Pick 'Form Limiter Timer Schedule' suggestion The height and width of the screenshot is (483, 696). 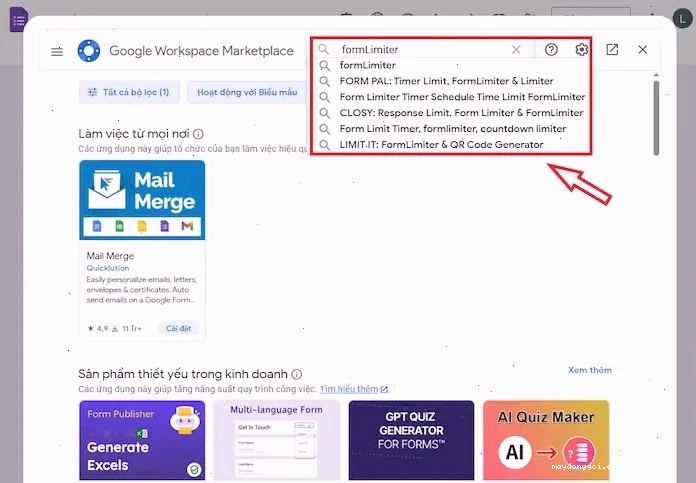coord(451,97)
